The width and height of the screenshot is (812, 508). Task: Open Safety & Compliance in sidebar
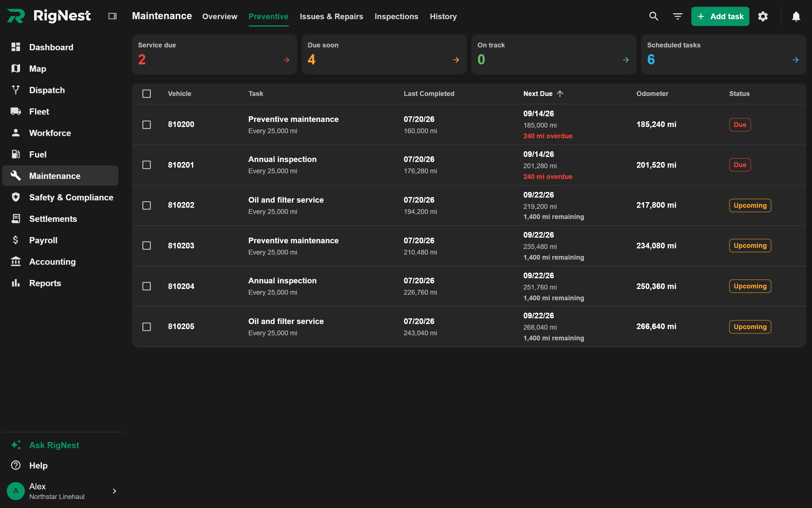click(60, 197)
